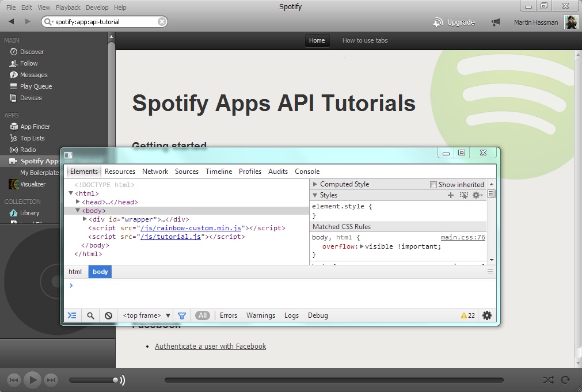This screenshot has width=582, height=392.
Task: Click the notifications megaphone icon
Action: (496, 22)
